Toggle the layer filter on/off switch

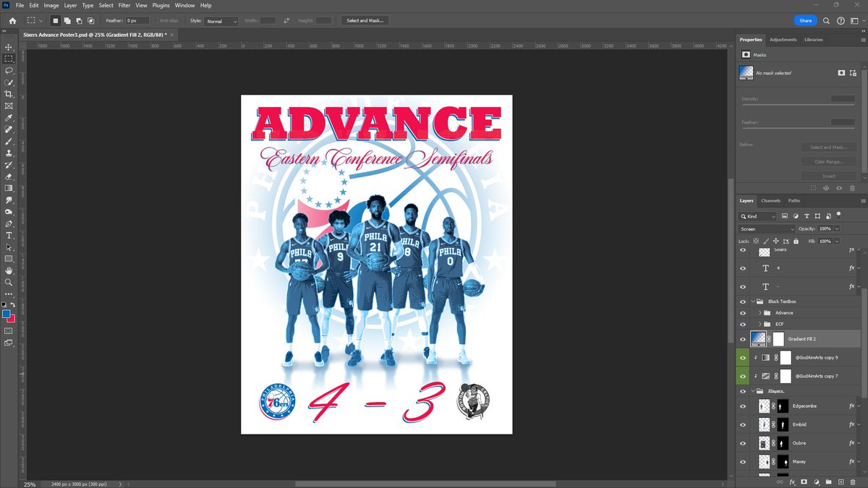pos(839,215)
